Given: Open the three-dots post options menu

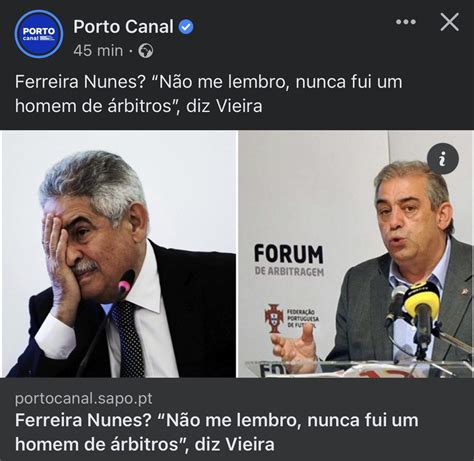Looking at the screenshot, I should pyautogui.click(x=406, y=22).
